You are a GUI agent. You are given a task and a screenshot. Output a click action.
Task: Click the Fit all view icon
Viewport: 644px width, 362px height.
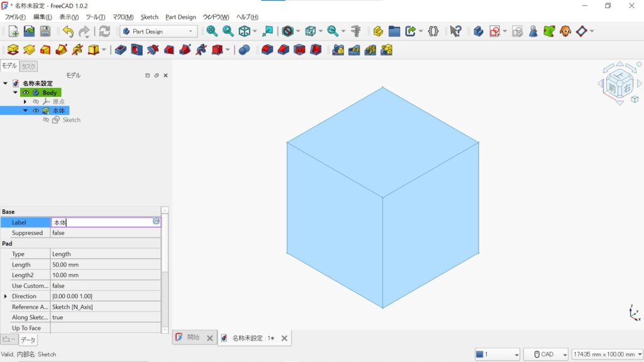(x=212, y=31)
